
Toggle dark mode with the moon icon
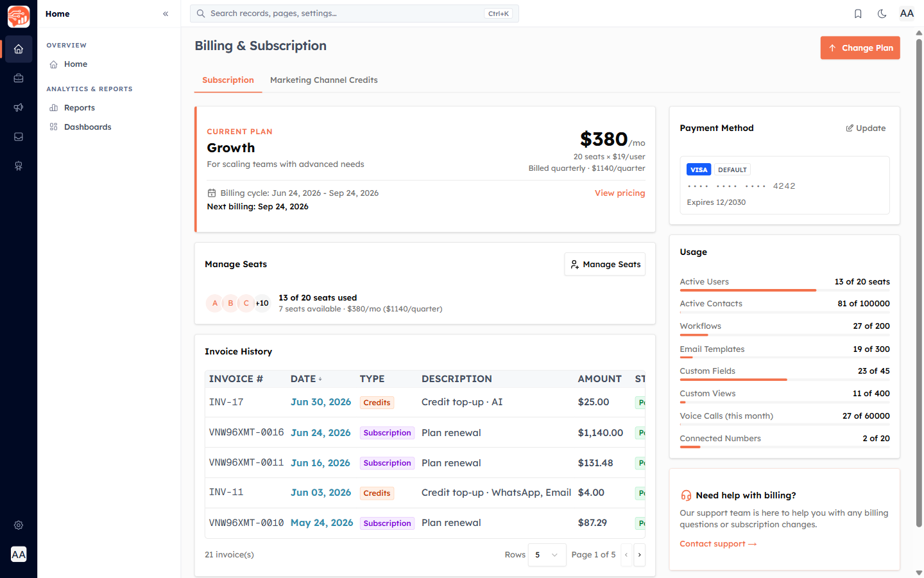882,13
